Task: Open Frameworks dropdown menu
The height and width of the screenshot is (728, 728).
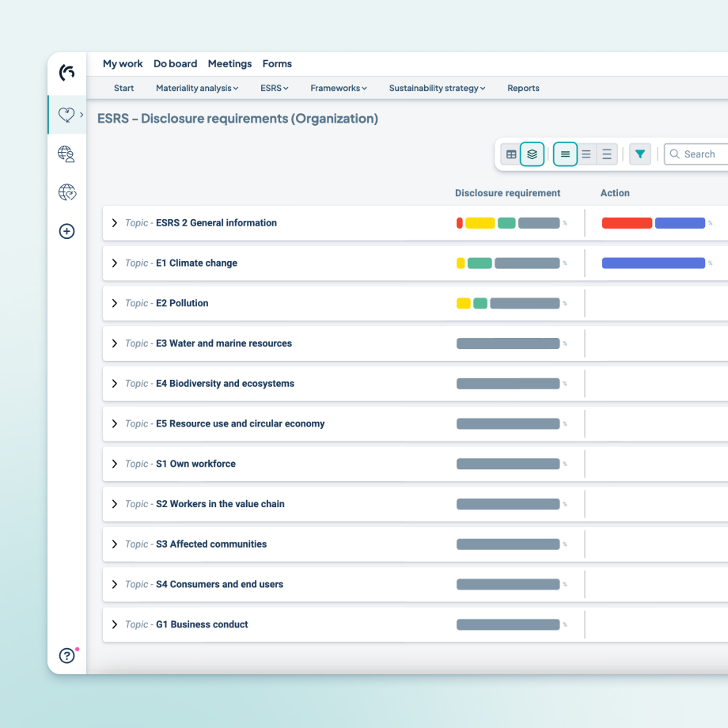Action: [339, 88]
